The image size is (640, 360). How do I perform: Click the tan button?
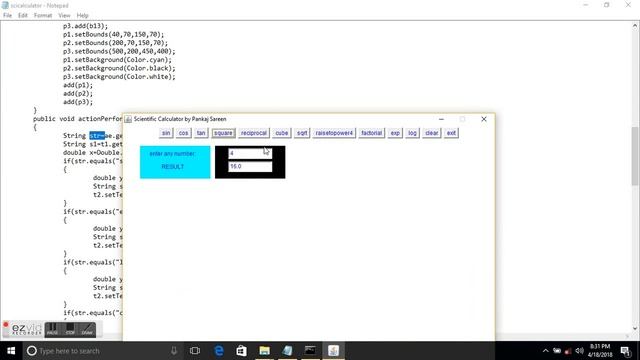(x=201, y=133)
